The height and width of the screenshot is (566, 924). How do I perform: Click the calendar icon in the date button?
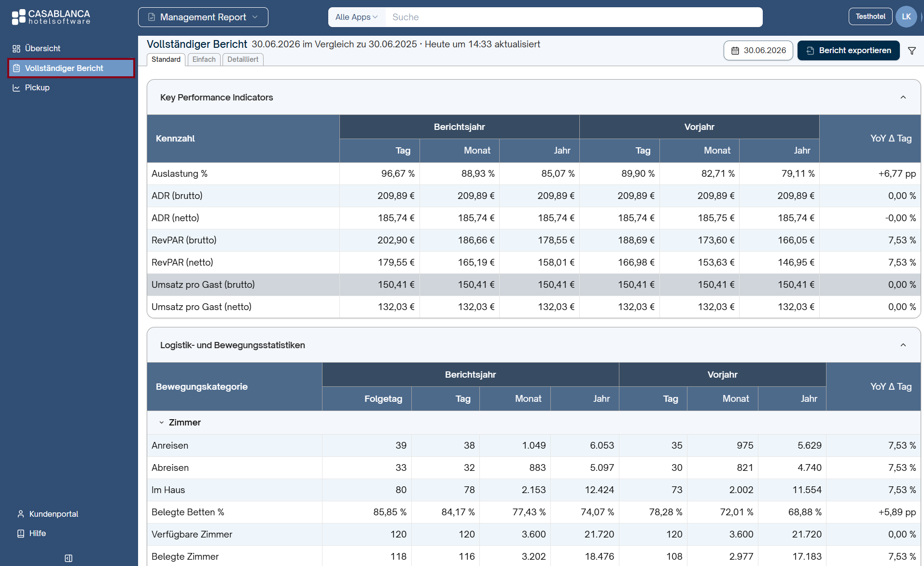coord(735,51)
